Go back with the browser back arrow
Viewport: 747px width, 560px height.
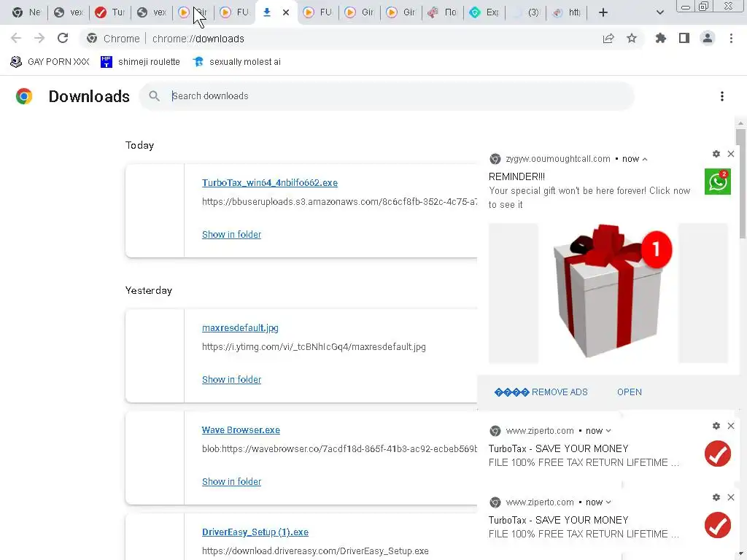[16, 38]
